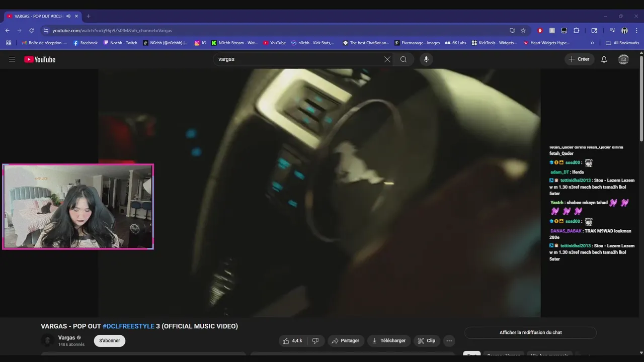The image size is (644, 362).
Task: Click the browser address bar URL
Action: (x=112, y=30)
